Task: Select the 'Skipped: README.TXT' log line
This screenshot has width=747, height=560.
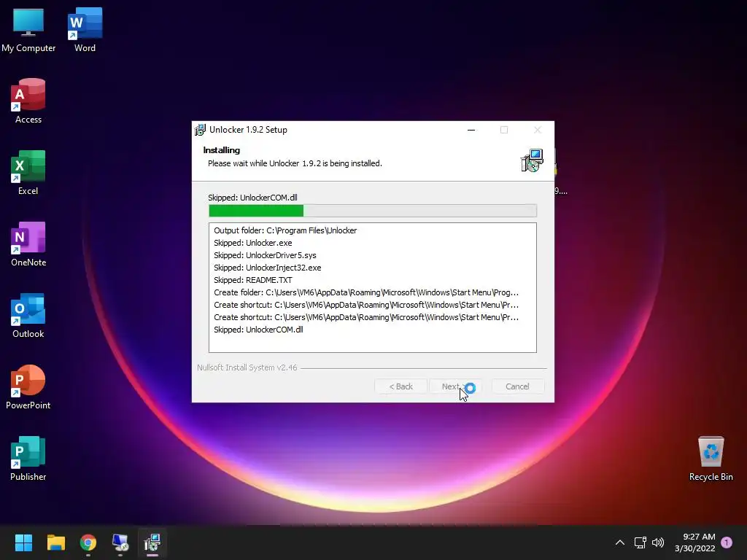Action: click(253, 280)
